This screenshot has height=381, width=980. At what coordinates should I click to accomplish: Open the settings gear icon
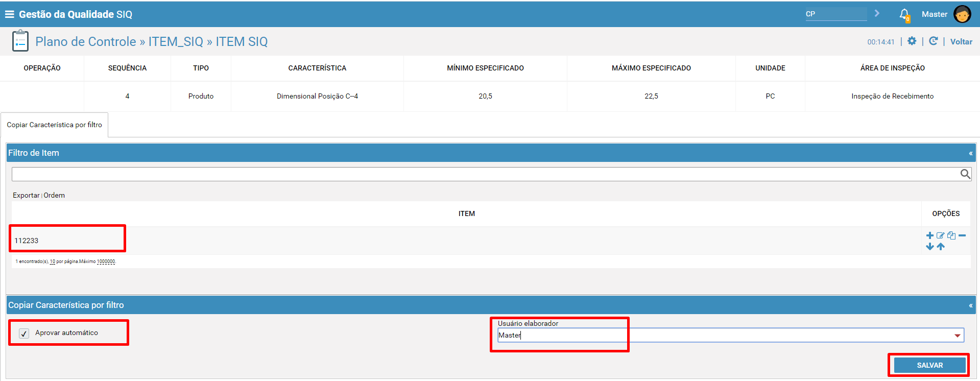pyautogui.click(x=912, y=41)
